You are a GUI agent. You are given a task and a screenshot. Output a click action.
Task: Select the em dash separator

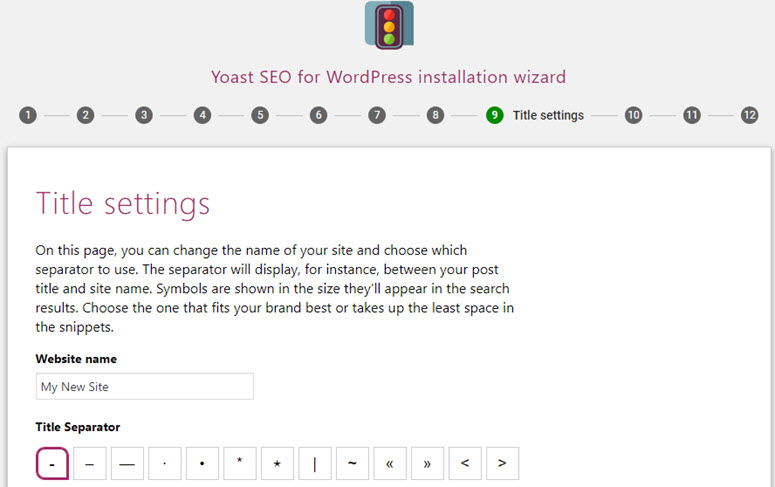tap(127, 463)
